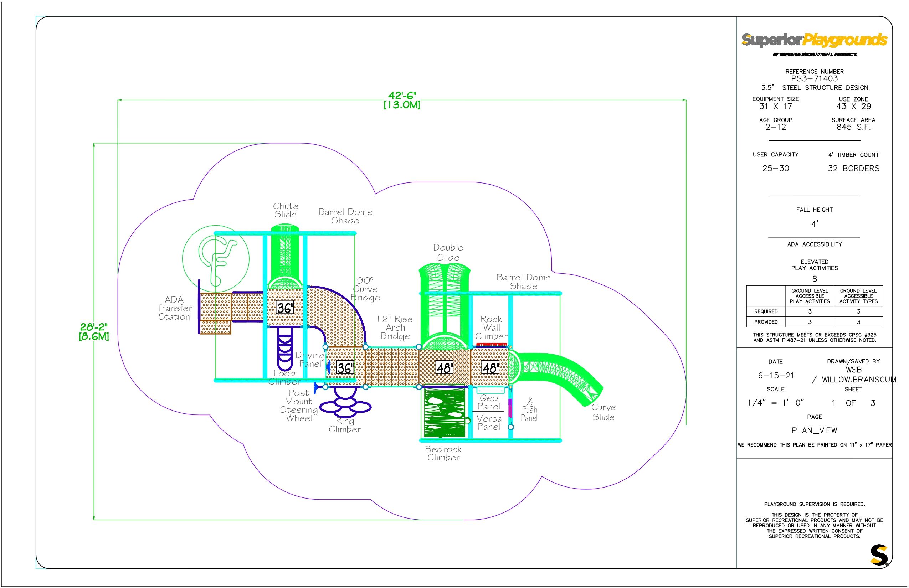Select the red Rock Wall Climber bar
The width and height of the screenshot is (909, 588).
coord(491,344)
